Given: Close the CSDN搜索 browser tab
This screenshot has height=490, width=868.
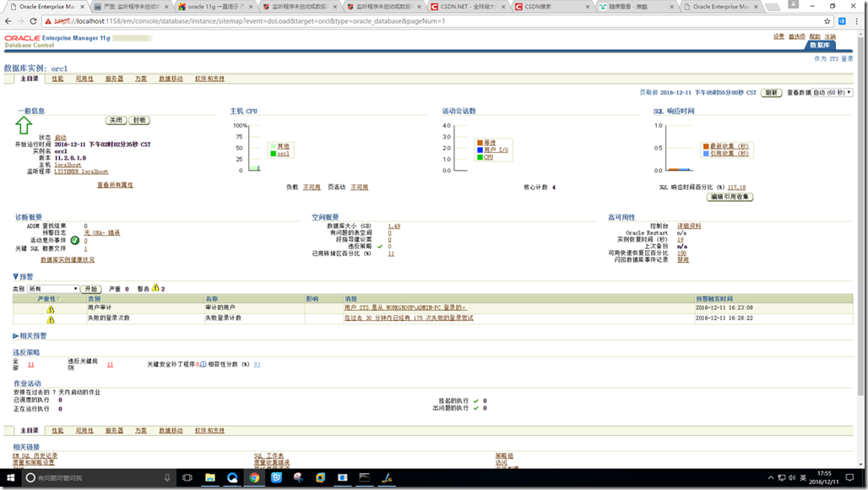Looking at the screenshot, I should pos(588,7).
